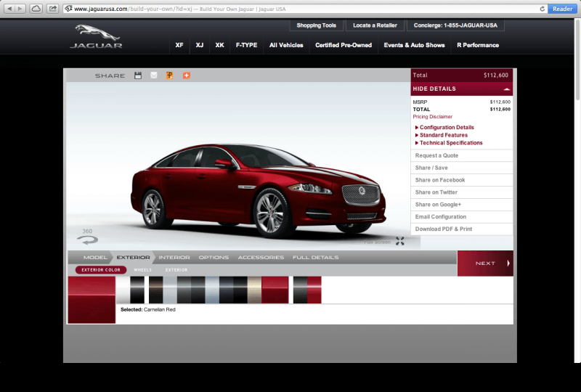Image resolution: width=581 pixels, height=392 pixels.
Task: Click Locate a Retailer
Action: click(x=375, y=25)
